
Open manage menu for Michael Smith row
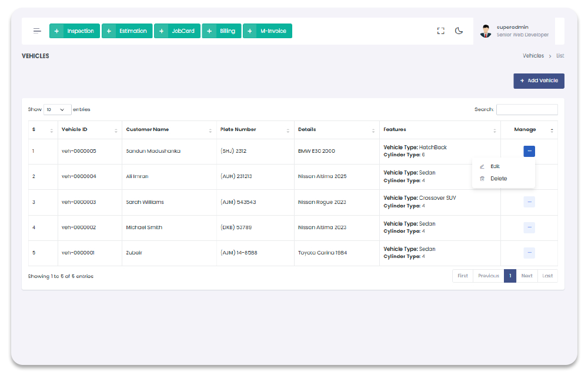point(529,227)
